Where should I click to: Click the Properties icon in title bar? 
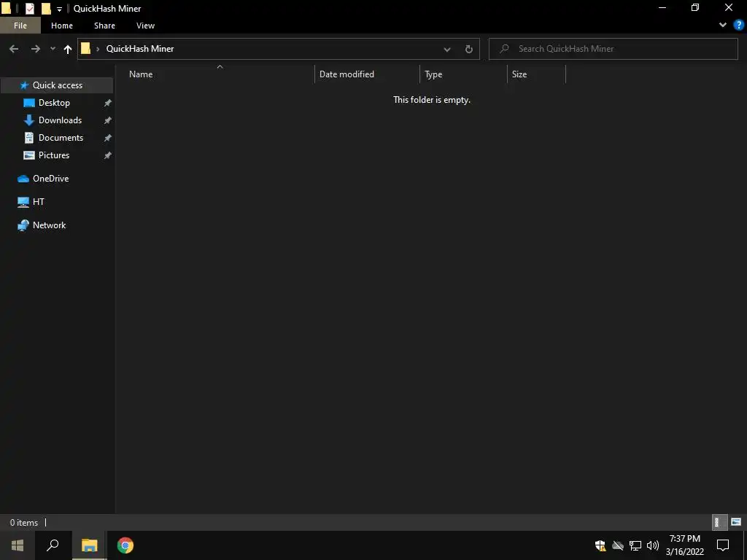[30, 9]
